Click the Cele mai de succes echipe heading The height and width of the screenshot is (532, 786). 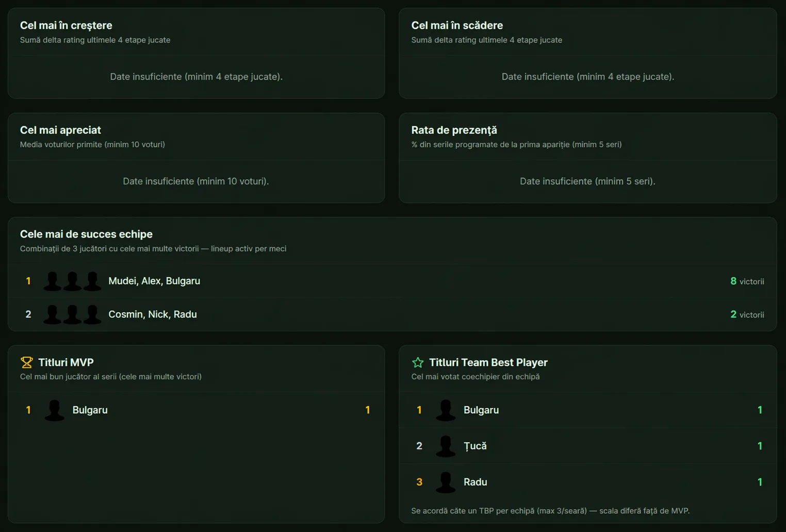click(x=86, y=234)
